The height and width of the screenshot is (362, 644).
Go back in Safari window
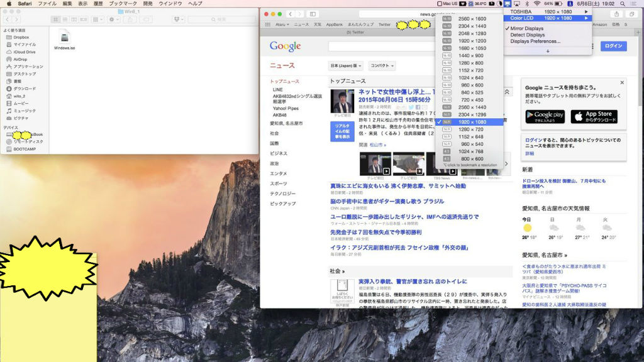coord(291,14)
